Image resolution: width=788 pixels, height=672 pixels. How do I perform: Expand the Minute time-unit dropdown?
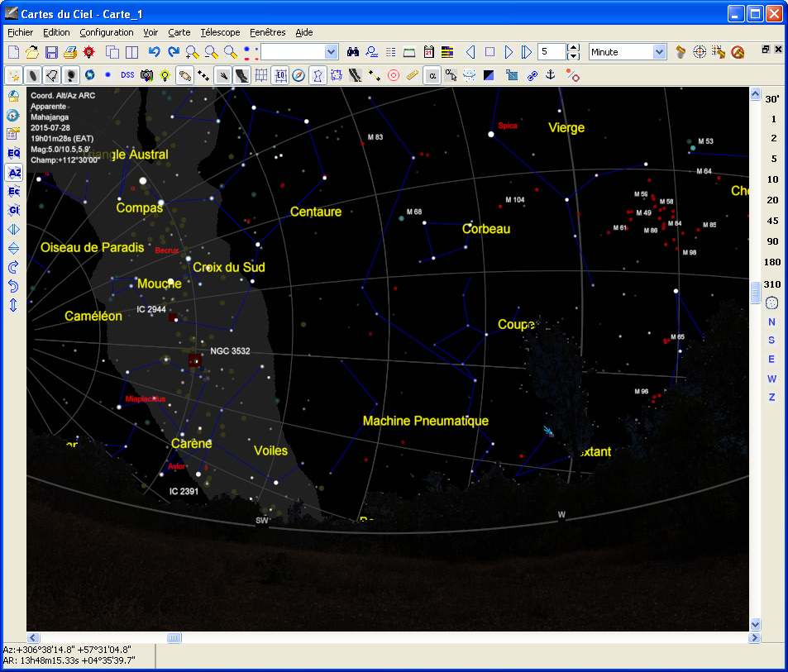(x=659, y=52)
